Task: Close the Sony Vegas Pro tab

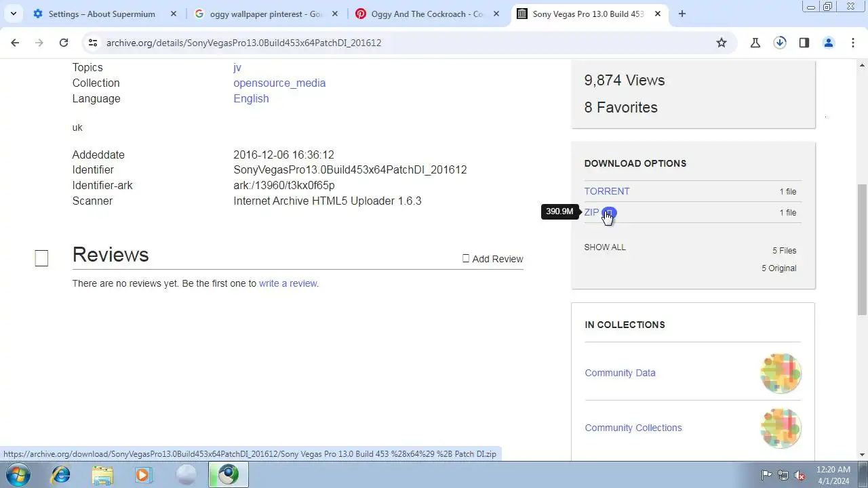Action: pos(657,14)
